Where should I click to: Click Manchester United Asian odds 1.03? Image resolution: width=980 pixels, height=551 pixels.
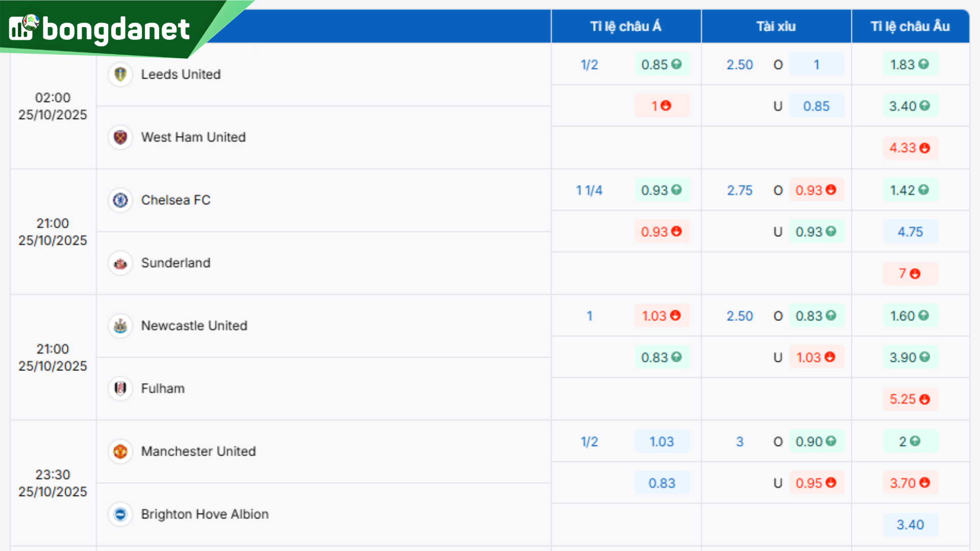661,442
